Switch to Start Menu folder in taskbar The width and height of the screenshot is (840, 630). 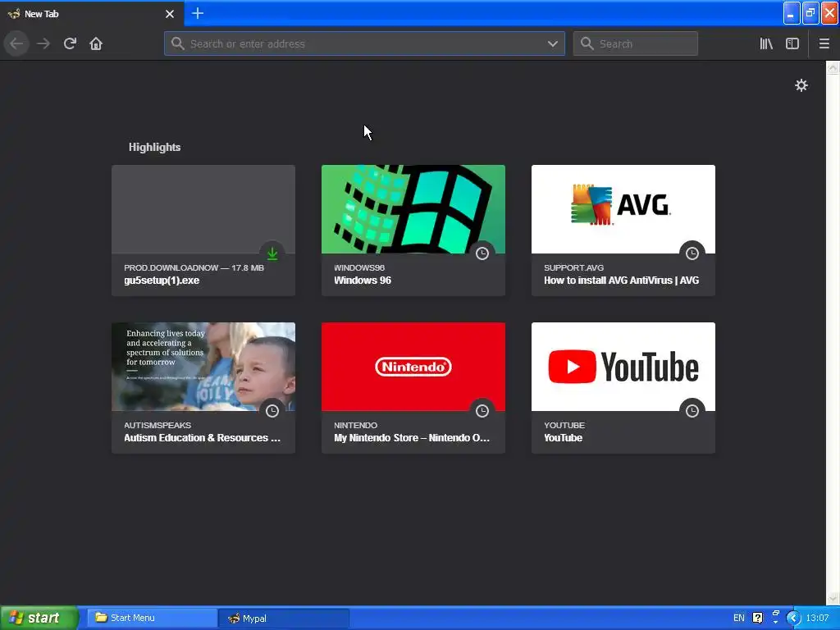152,618
